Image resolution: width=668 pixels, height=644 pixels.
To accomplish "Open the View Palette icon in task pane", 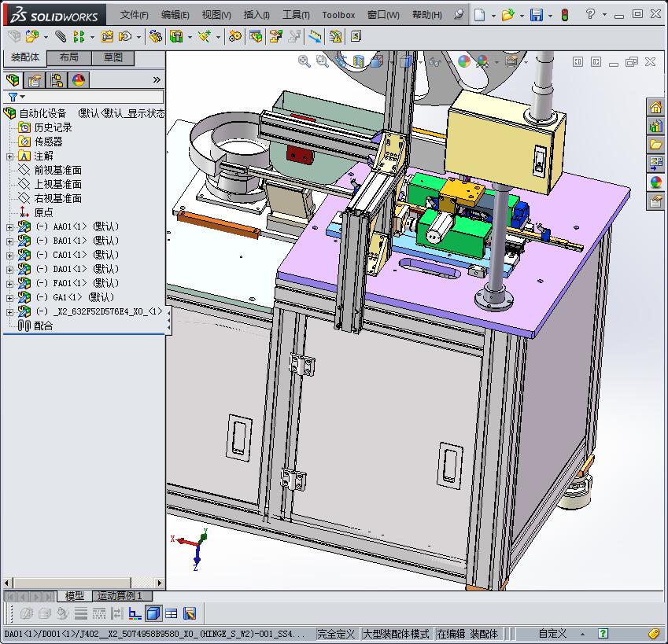I will [x=655, y=164].
